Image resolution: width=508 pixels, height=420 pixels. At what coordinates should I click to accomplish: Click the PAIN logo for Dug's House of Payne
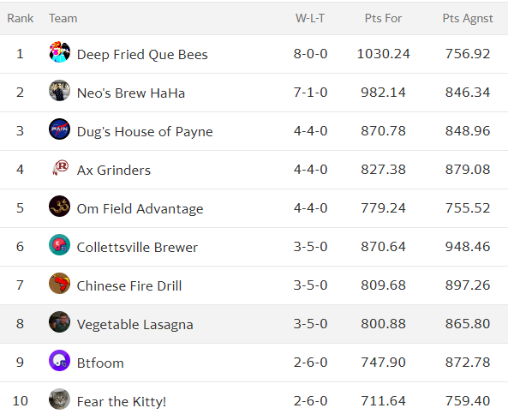pyautogui.click(x=60, y=129)
